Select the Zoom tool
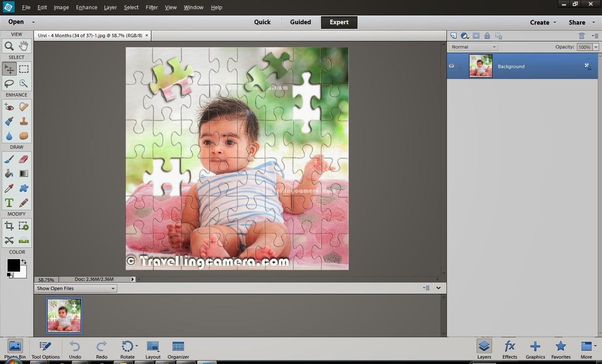This screenshot has height=364, width=602. (x=9, y=46)
